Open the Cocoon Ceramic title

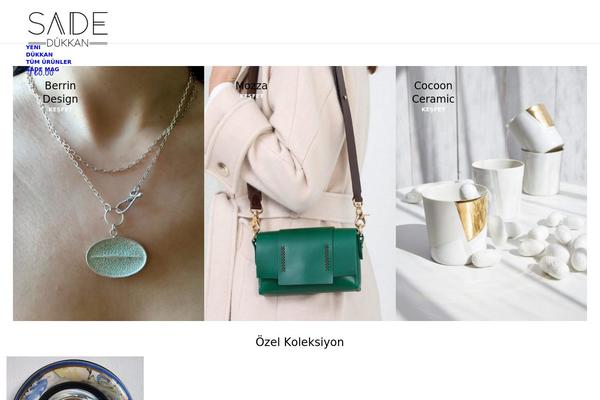[433, 92]
